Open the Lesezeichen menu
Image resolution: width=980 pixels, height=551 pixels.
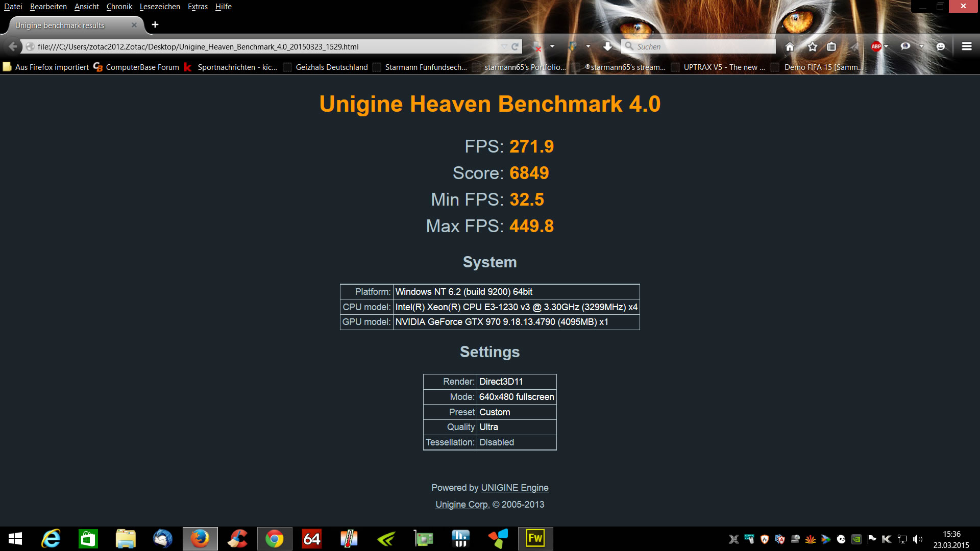tap(160, 7)
